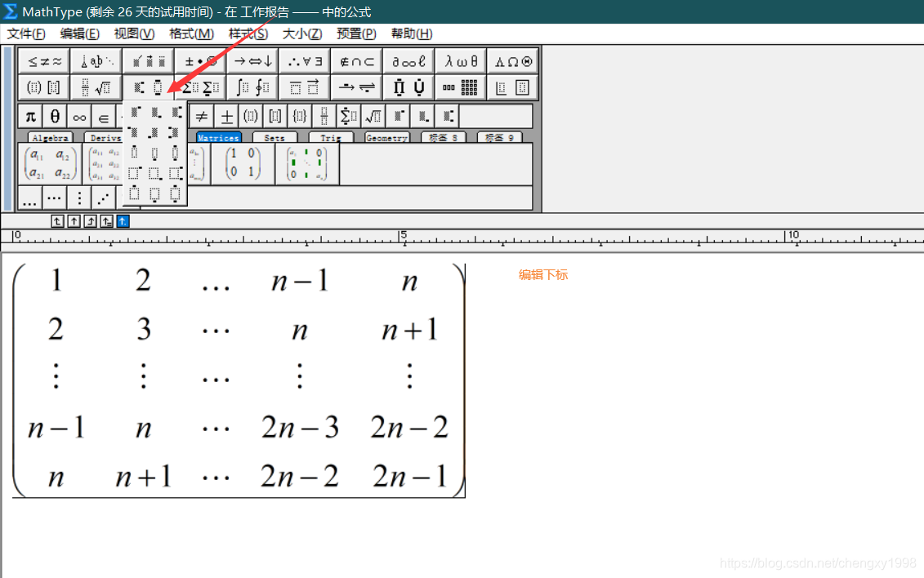Open the lowercase Greek palette (λ ω θ)
The height and width of the screenshot is (578, 924).
tap(461, 61)
